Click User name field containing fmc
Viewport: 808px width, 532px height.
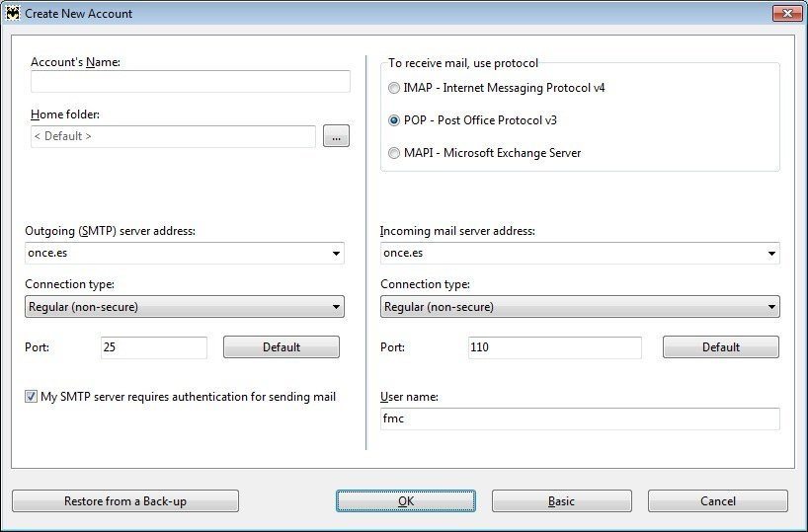pyautogui.click(x=580, y=418)
